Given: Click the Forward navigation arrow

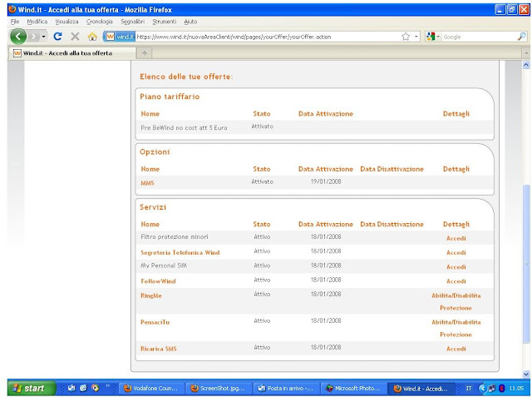Looking at the screenshot, I should pyautogui.click(x=33, y=37).
